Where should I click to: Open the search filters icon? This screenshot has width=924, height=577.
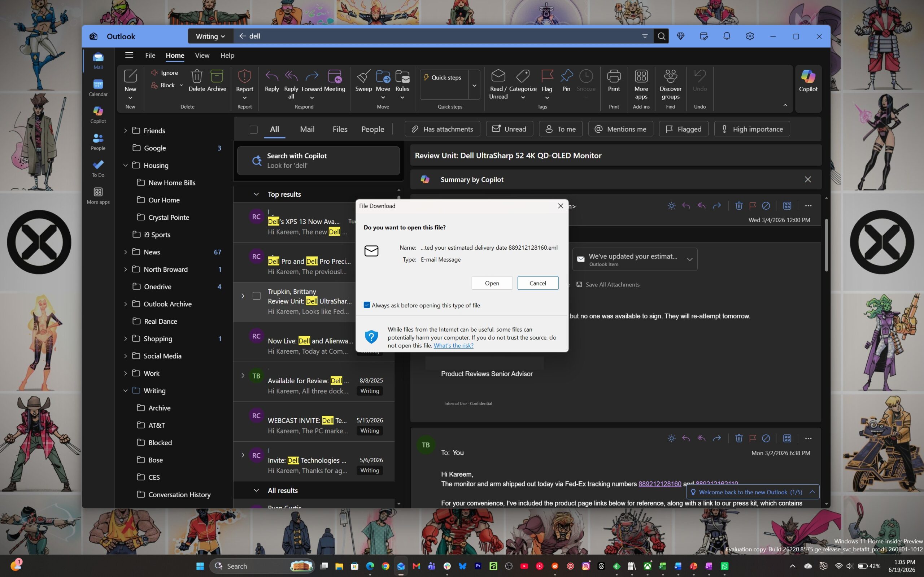tap(645, 36)
